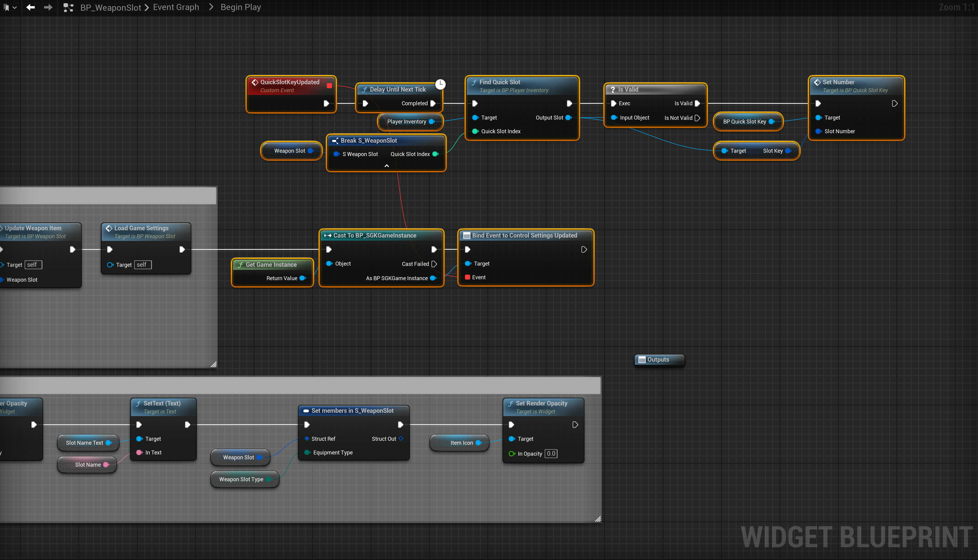
Task: Click the Set members in S_WeaponSlot icon
Action: [306, 411]
